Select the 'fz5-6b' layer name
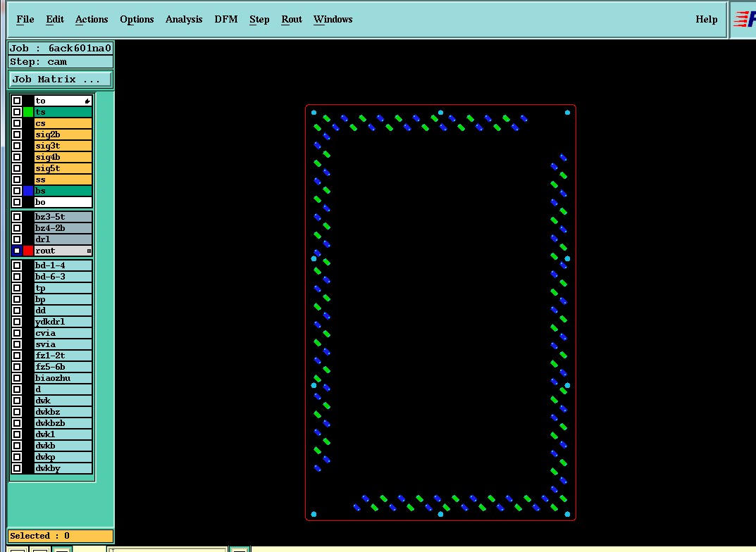Viewport: 756px width, 552px height. click(63, 367)
